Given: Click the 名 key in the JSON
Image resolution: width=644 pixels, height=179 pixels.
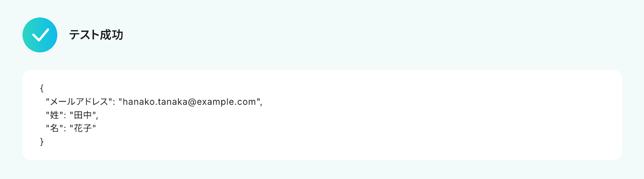Looking at the screenshot, I should click(x=55, y=129).
